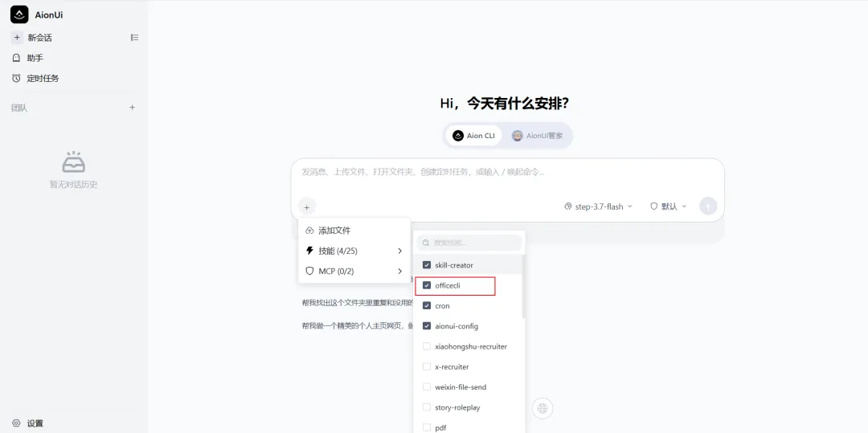This screenshot has width=868, height=433.
Task: Select suggestion starting with 帮我做一个精美的个人主页
Action: pos(357,325)
